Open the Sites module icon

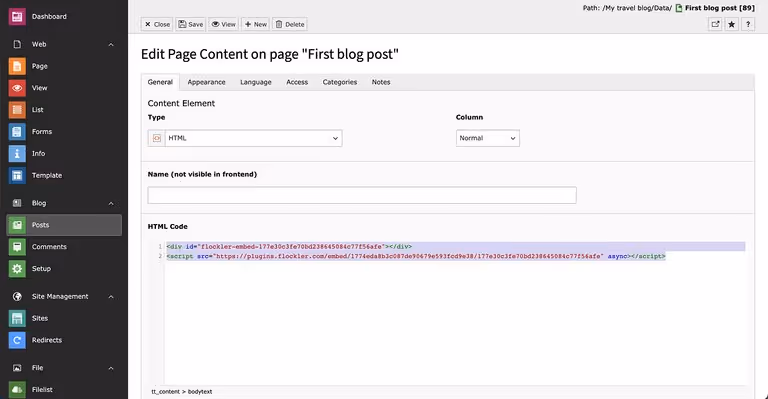[17, 318]
